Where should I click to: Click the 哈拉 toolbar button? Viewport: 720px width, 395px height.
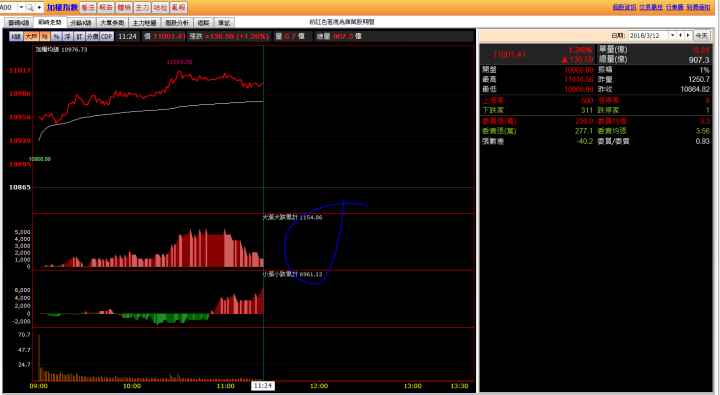[x=161, y=7]
